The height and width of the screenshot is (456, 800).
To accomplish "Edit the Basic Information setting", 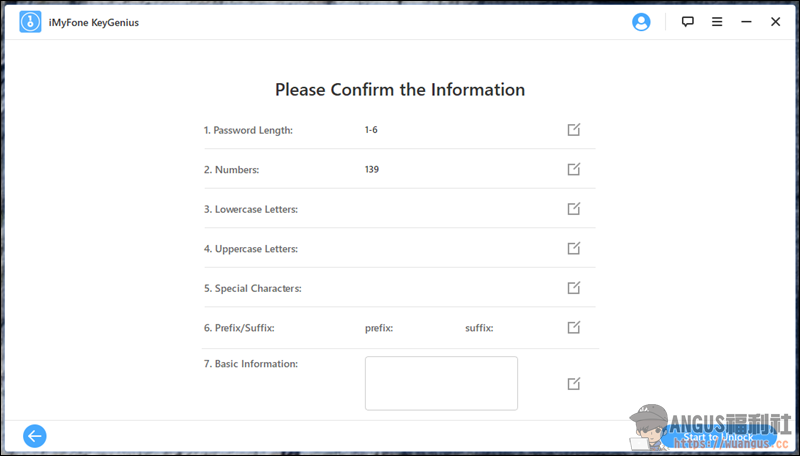I will 574,384.
